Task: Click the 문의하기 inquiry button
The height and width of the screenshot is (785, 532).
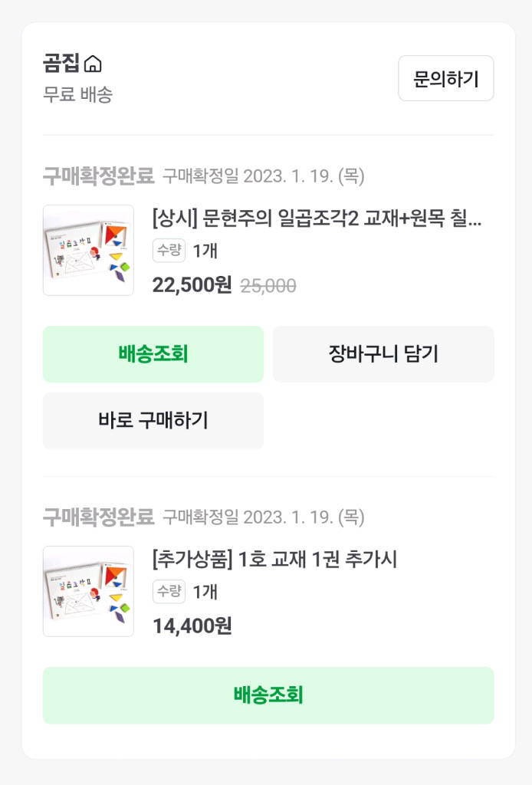Action: 445,78
